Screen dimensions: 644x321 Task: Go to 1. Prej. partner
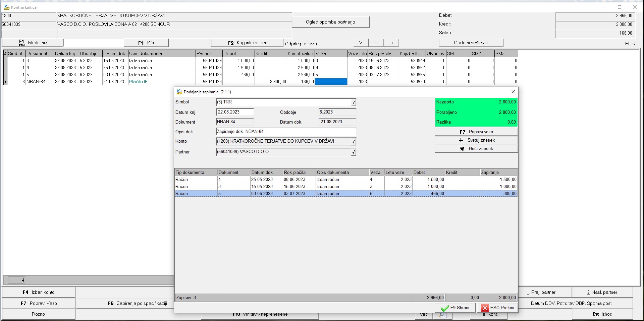click(545, 292)
